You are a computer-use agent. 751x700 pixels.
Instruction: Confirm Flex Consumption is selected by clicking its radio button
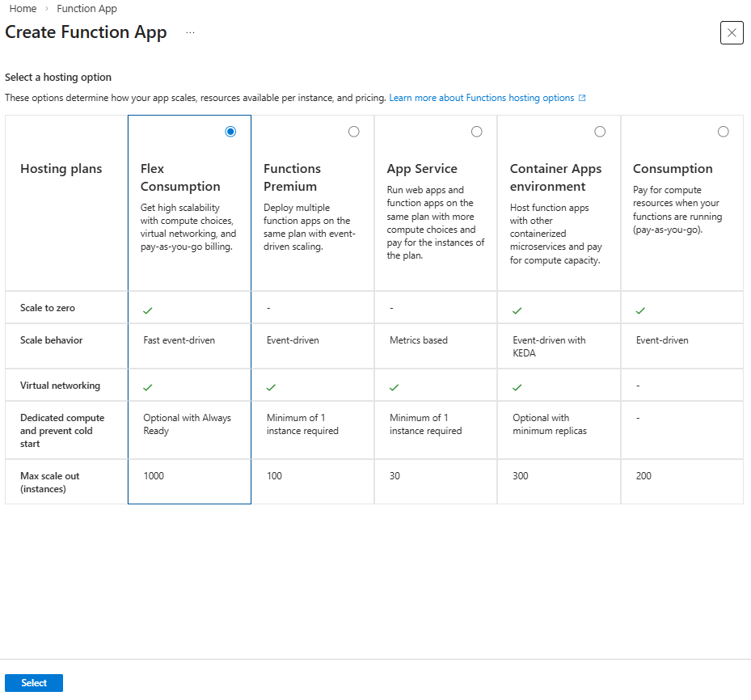click(x=230, y=131)
